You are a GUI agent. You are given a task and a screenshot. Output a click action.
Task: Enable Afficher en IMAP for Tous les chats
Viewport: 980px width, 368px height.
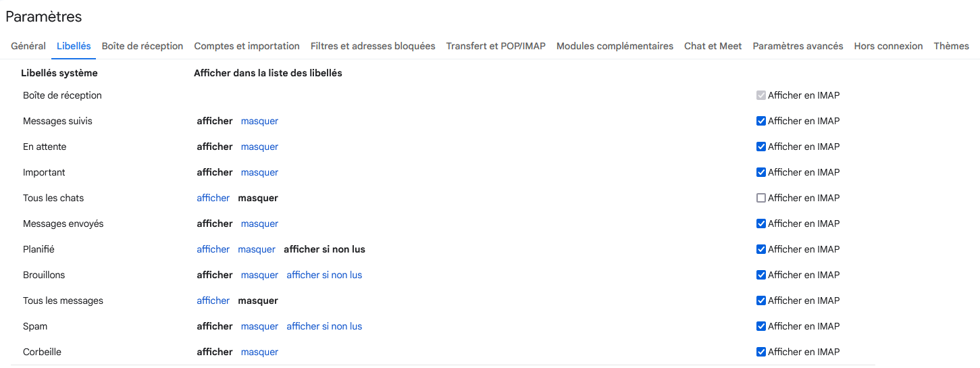point(761,199)
